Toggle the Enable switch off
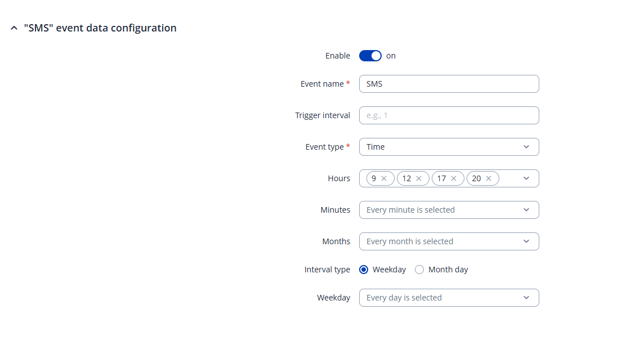 coord(370,56)
